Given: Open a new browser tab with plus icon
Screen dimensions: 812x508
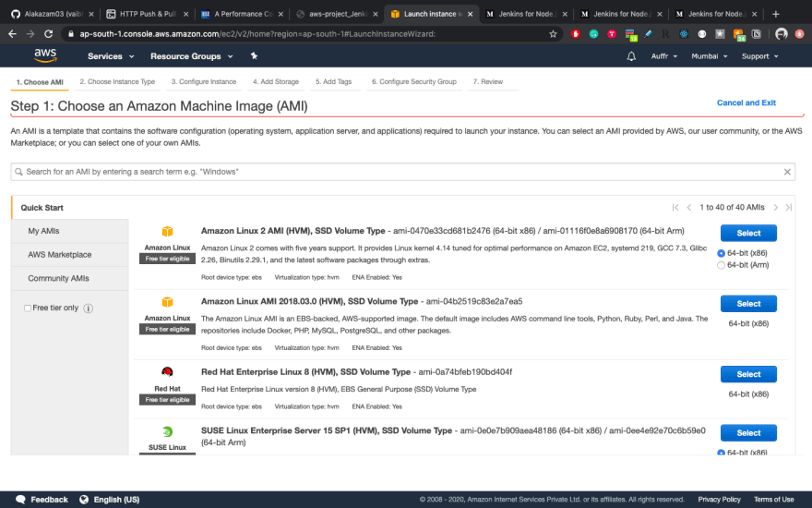Looking at the screenshot, I should point(775,14).
